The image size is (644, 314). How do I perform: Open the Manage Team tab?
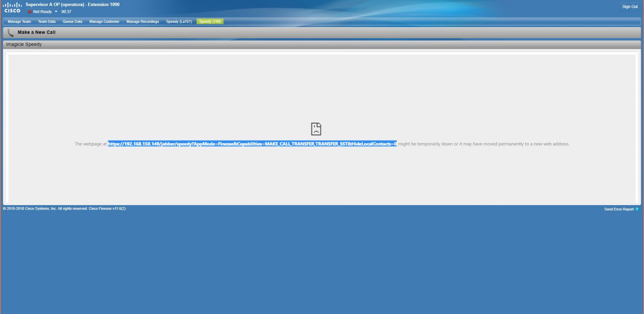[19, 22]
